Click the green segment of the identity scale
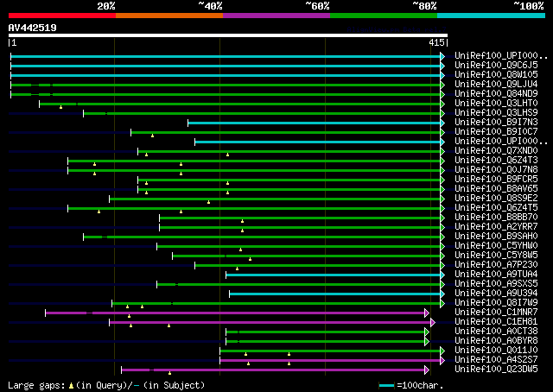This screenshot has height=392, width=553. point(384,16)
